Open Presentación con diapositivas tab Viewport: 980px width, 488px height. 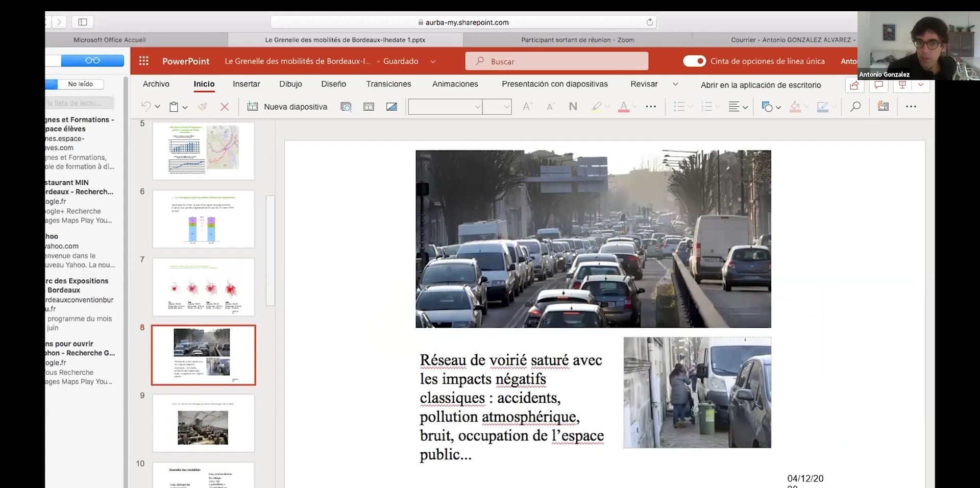pyautogui.click(x=555, y=84)
